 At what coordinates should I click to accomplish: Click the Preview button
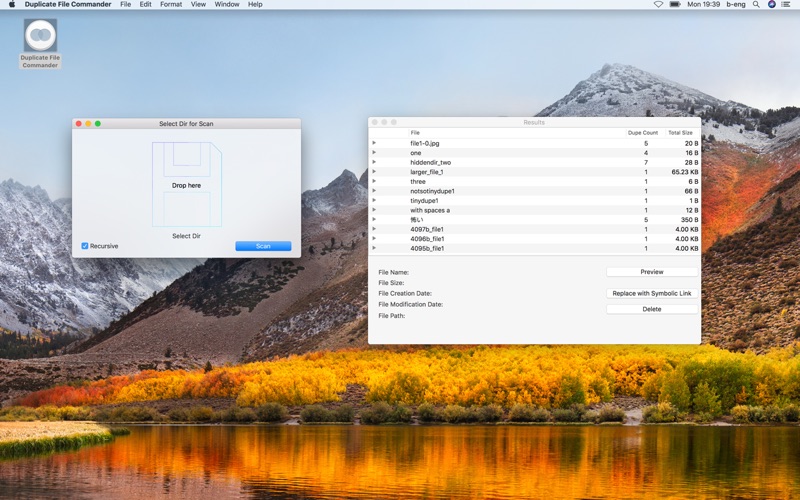click(652, 272)
